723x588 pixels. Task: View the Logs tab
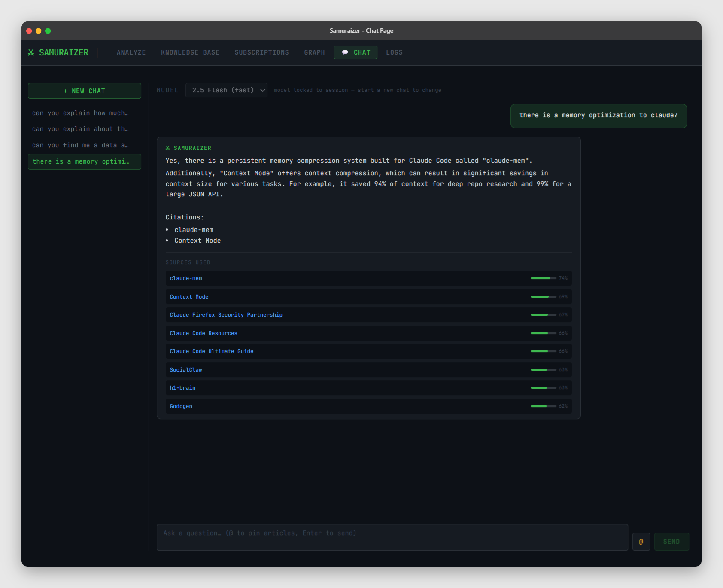click(x=394, y=52)
